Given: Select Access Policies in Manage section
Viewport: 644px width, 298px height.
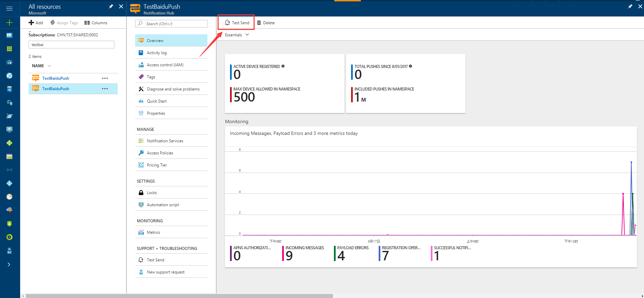Looking at the screenshot, I should coord(160,153).
